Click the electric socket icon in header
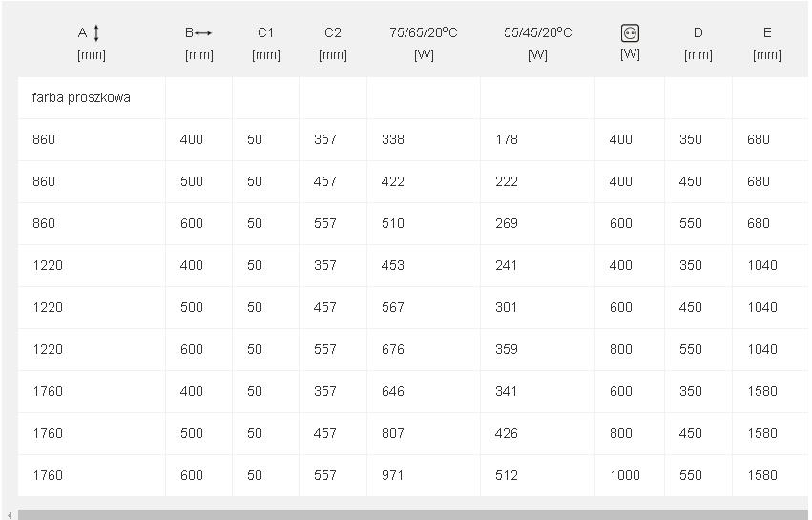Image resolution: width=812 pixels, height=520 pixels. [630, 33]
